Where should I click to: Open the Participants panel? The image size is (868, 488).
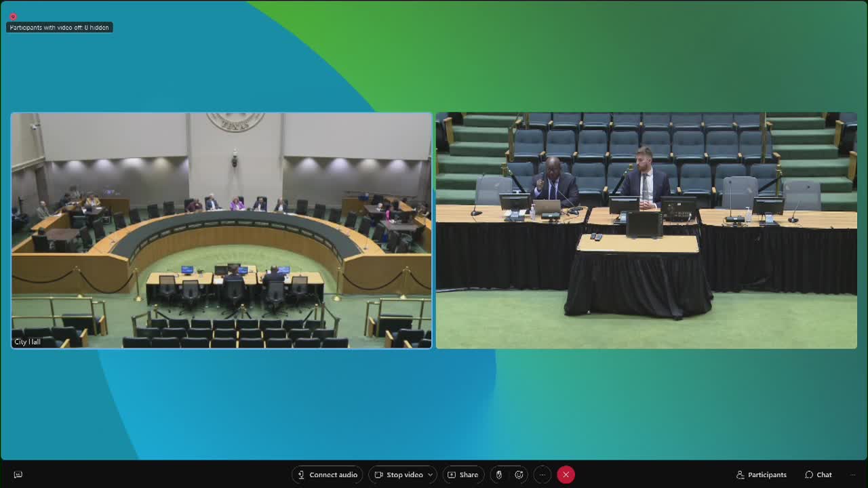tap(762, 474)
